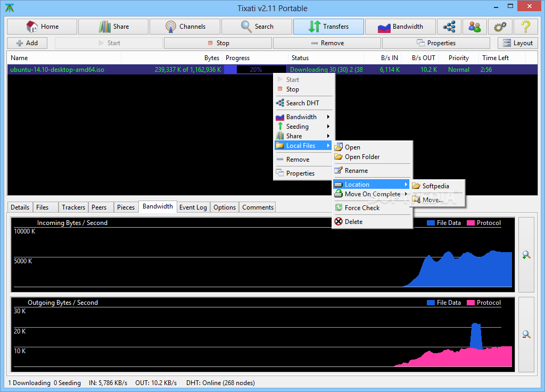Screen dimensions: 545x392
Task: Sort by the Bytes column header
Action: coord(172,58)
